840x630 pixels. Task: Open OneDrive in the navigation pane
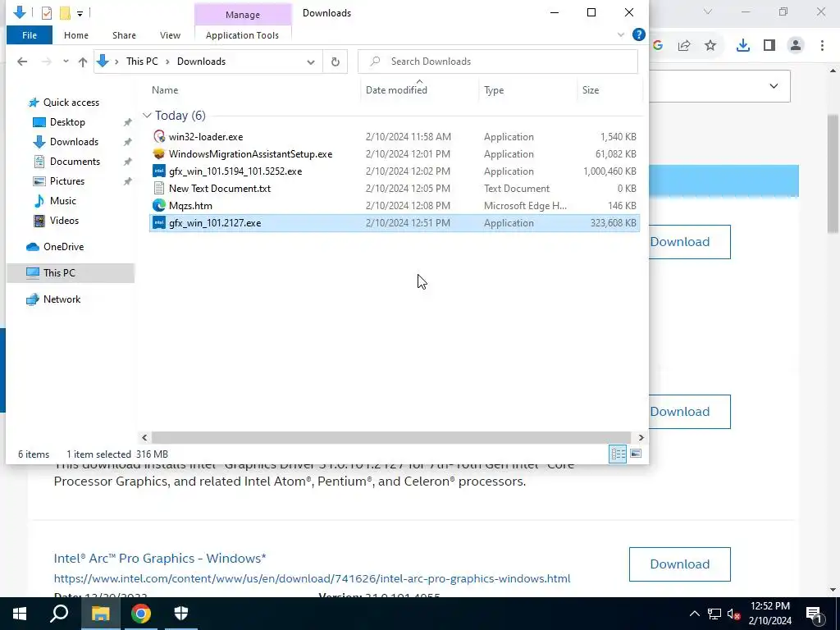click(x=63, y=247)
